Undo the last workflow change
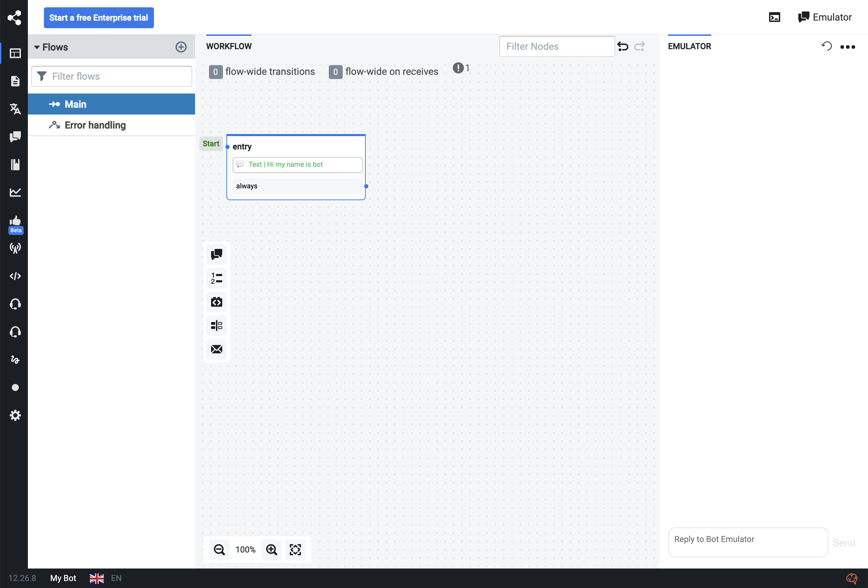868x588 pixels. (623, 46)
